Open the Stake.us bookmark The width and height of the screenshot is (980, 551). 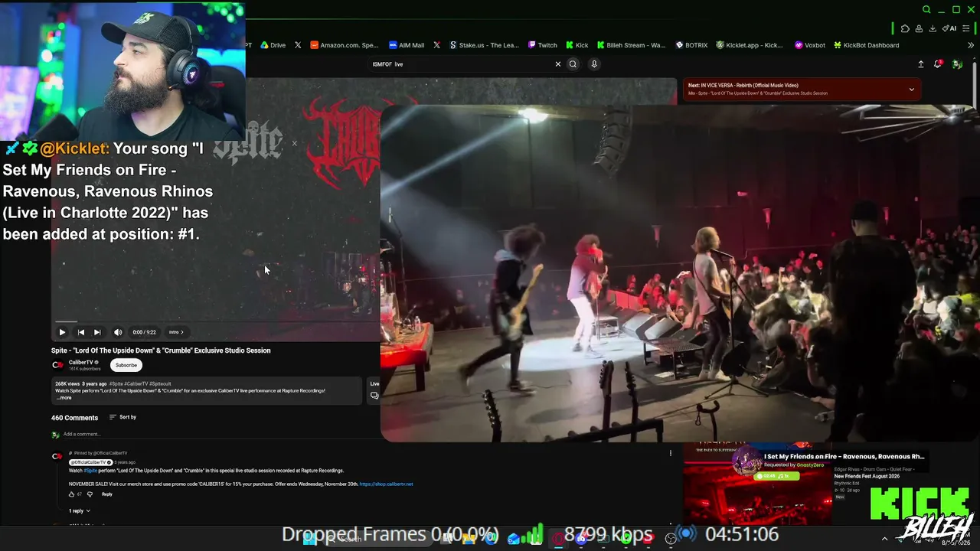click(484, 45)
